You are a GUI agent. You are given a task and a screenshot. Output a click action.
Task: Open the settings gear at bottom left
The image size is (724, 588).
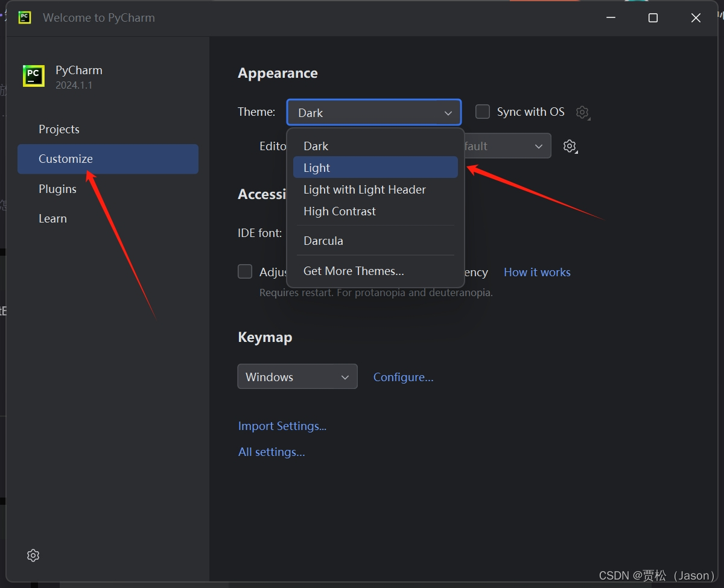33,555
